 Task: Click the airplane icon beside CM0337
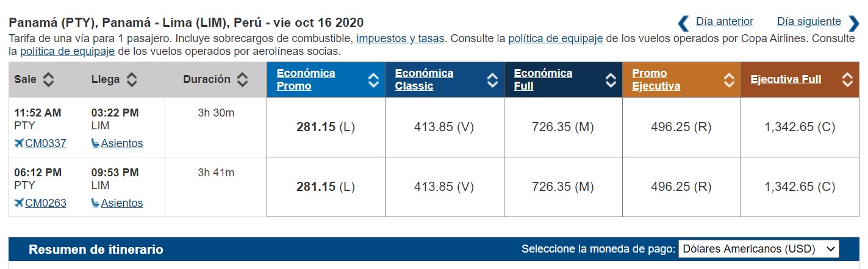(x=19, y=143)
